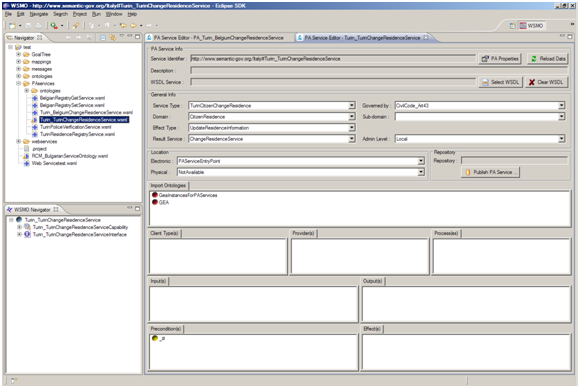Expand the mappings folder
This screenshot has width=580, height=388.
point(18,62)
